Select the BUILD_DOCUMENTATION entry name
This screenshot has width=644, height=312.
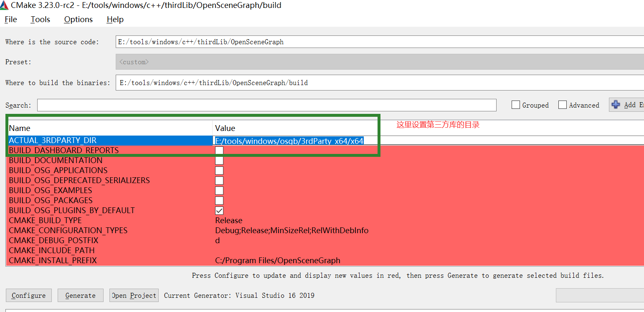click(56, 161)
